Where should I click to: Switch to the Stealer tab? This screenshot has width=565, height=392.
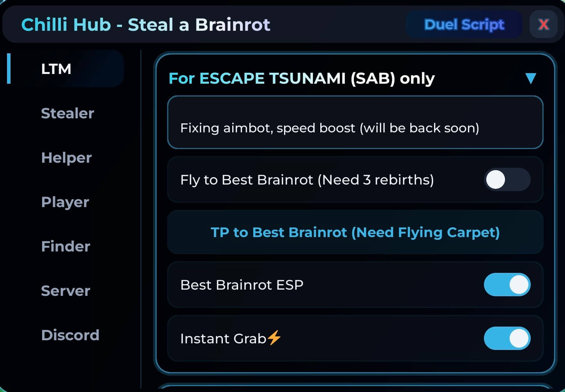tap(67, 113)
